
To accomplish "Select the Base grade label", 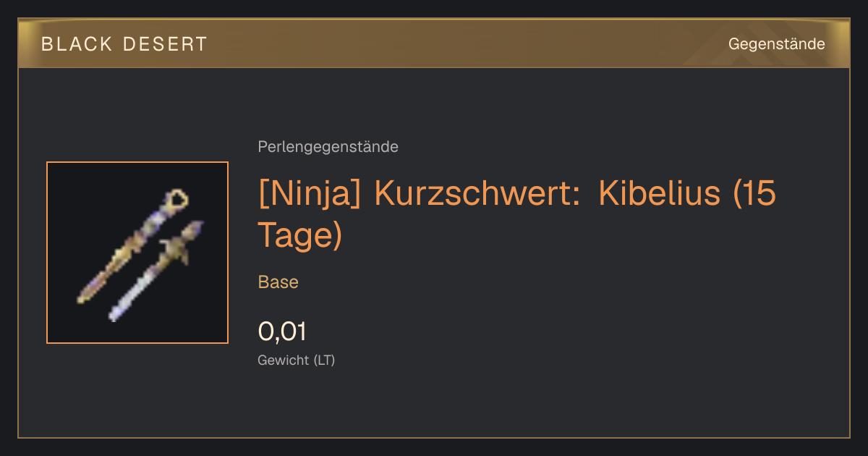I will [x=278, y=282].
